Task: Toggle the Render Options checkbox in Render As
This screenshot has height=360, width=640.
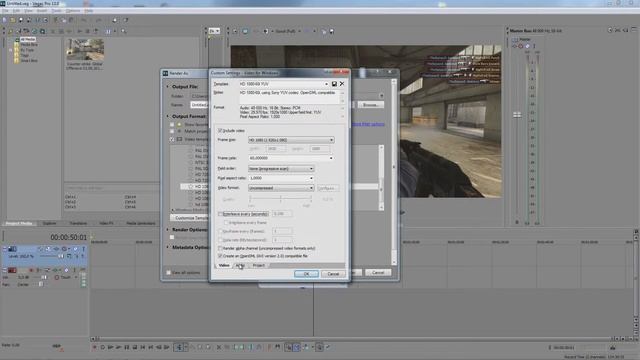Action: [x=172, y=237]
